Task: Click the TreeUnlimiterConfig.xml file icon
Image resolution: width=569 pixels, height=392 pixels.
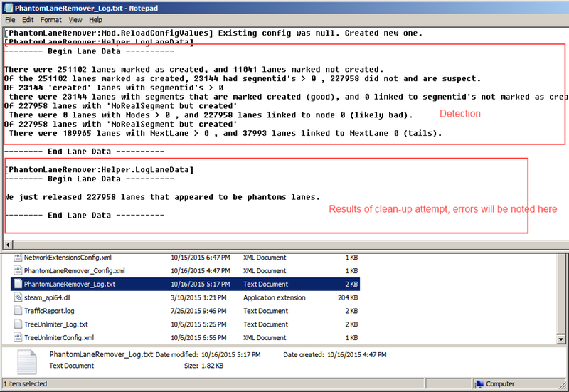Action: [17, 337]
